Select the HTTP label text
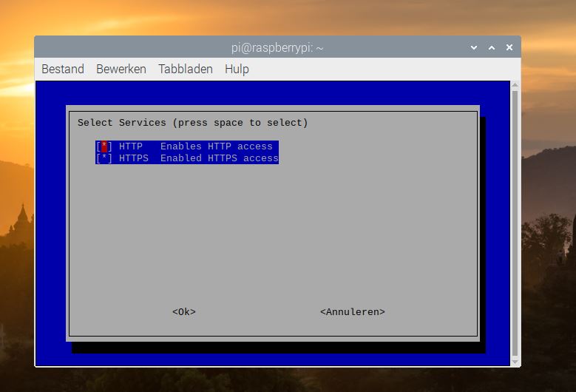Image resolution: width=576 pixels, height=392 pixels. click(x=131, y=146)
